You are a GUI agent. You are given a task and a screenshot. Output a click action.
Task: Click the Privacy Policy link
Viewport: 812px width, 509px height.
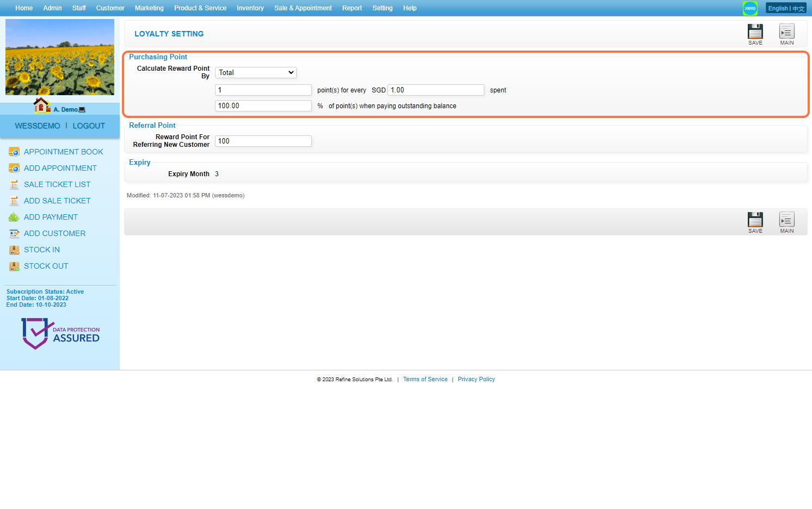(476, 379)
